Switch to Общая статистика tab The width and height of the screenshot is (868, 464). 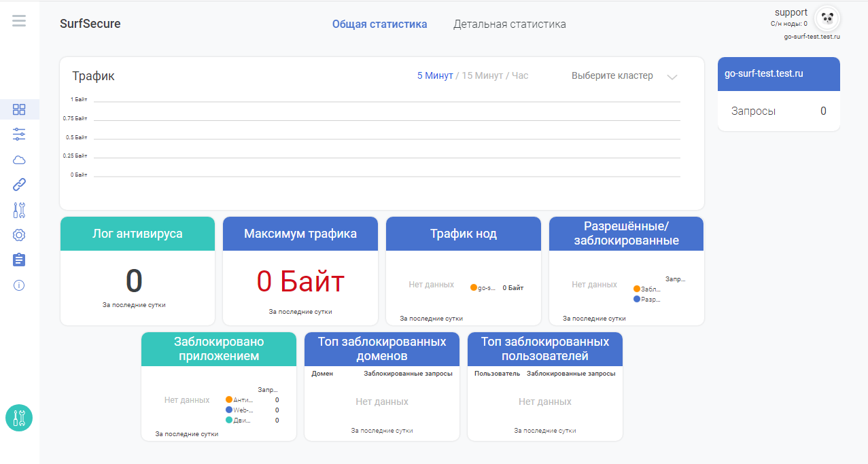(379, 24)
